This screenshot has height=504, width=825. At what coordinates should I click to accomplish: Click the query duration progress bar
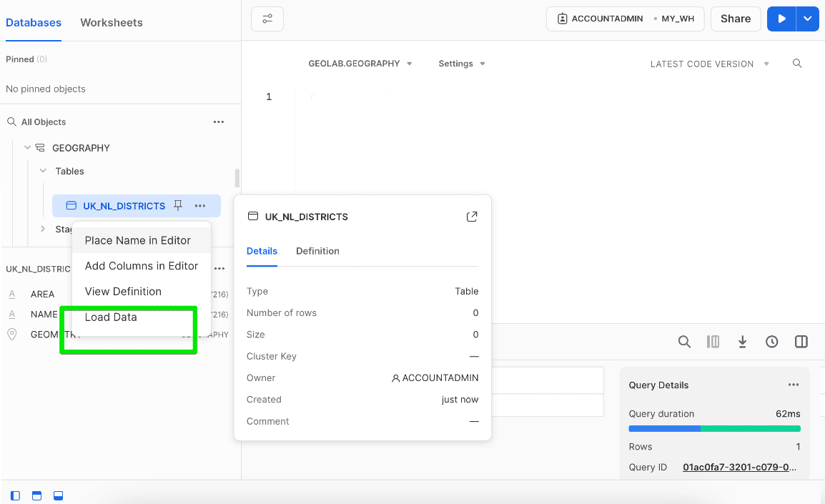pos(714,429)
